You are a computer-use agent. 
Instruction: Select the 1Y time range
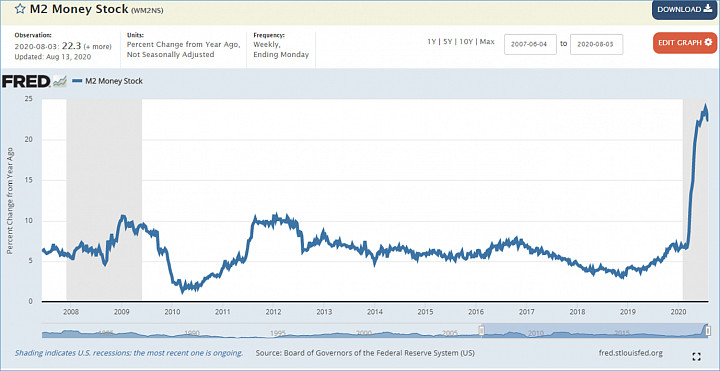click(431, 41)
